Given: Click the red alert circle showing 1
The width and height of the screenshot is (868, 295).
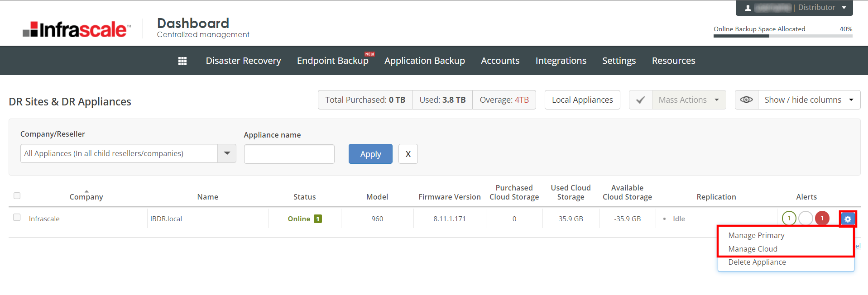Looking at the screenshot, I should click(822, 219).
